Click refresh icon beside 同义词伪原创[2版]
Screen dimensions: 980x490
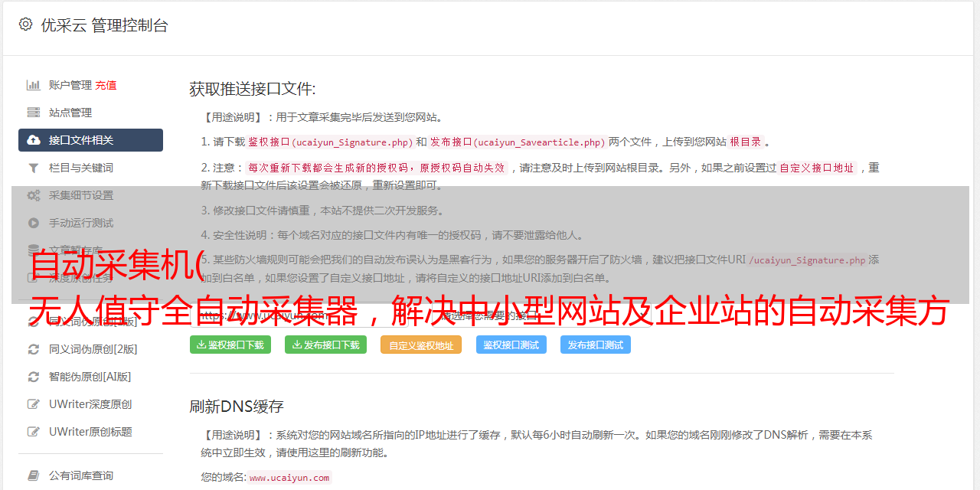click(x=34, y=349)
